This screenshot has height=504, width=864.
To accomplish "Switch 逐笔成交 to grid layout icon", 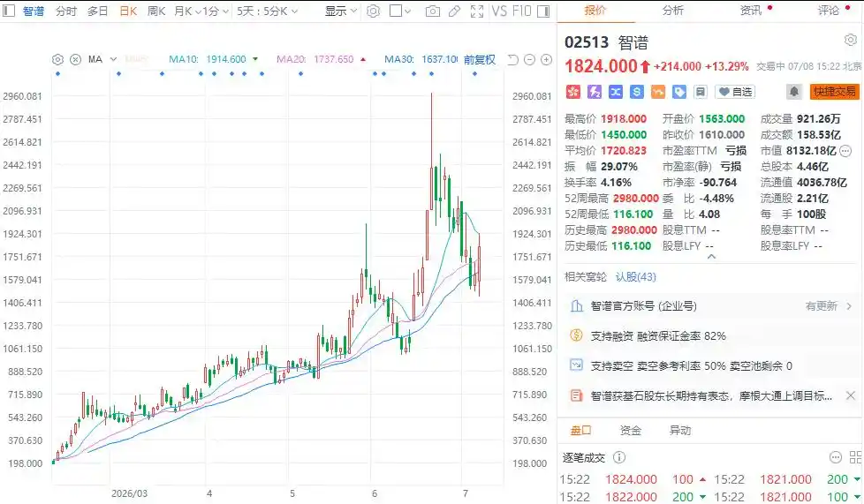I will pos(856,457).
